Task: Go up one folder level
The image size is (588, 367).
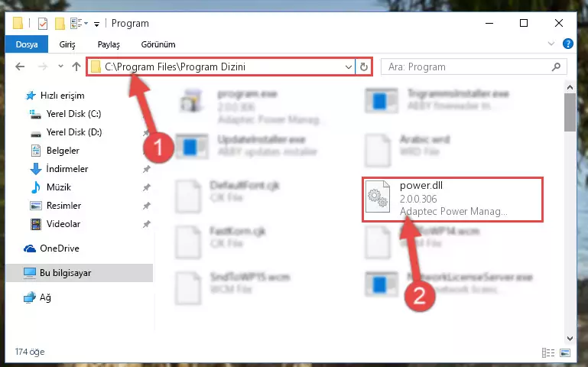Action: click(76, 67)
